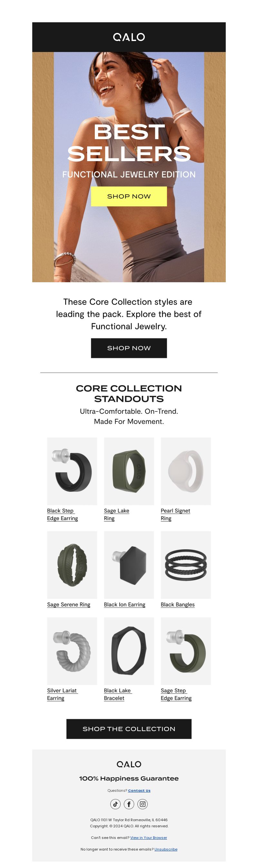Click the QALO logo in the footer

pos(129,764)
